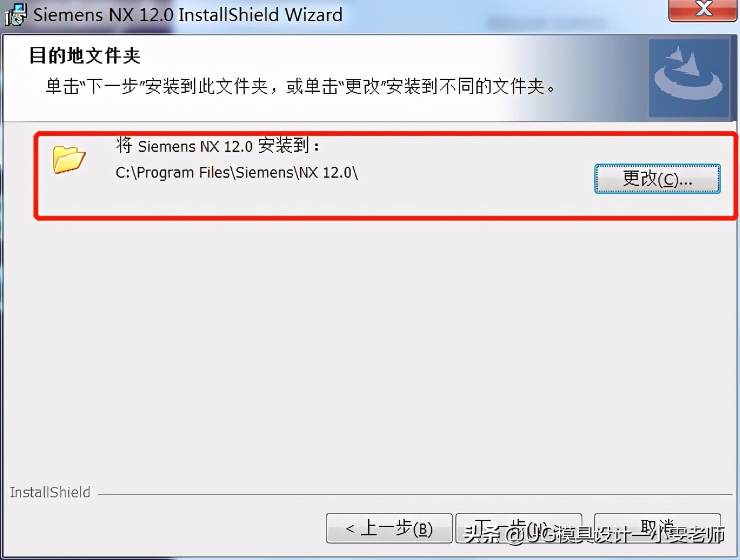Click the instruction sentence under the heading

tap(300, 87)
